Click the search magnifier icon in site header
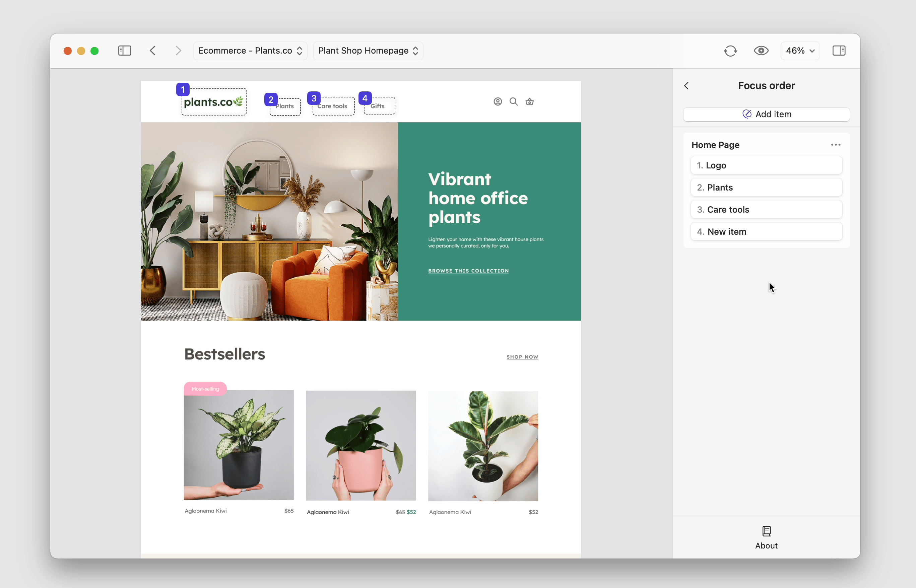Image resolution: width=916 pixels, height=588 pixels. (x=513, y=101)
